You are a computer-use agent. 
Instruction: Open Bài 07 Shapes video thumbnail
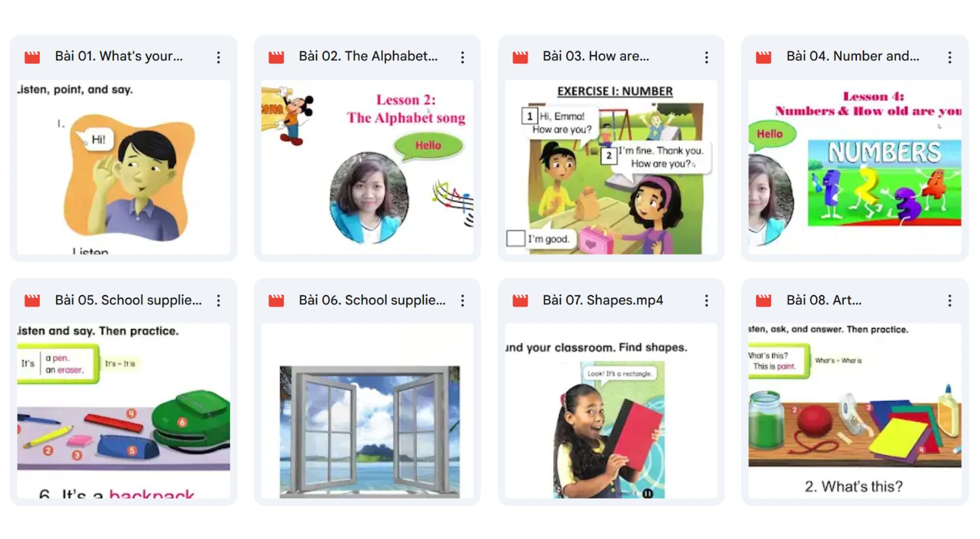tap(611, 411)
